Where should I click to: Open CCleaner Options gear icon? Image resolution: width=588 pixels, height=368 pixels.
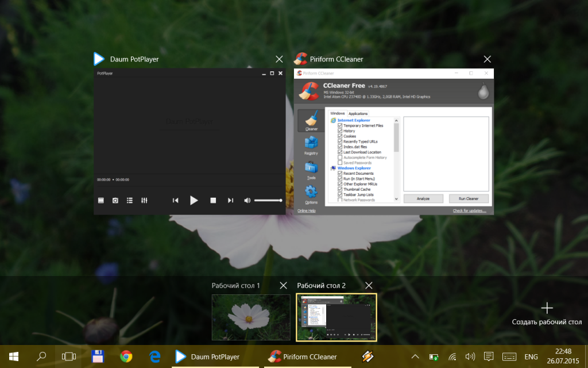tap(311, 194)
